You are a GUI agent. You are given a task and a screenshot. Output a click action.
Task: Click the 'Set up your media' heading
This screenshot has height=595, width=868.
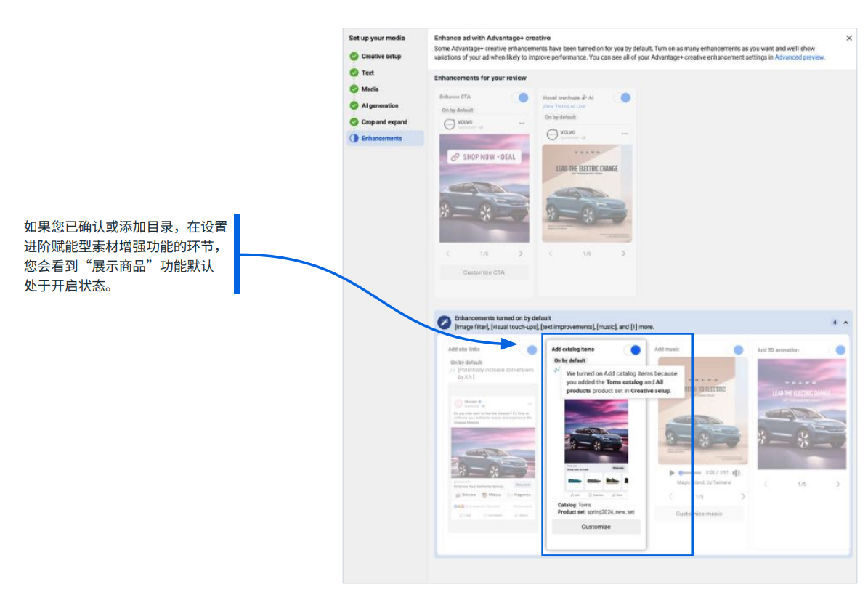click(x=376, y=39)
